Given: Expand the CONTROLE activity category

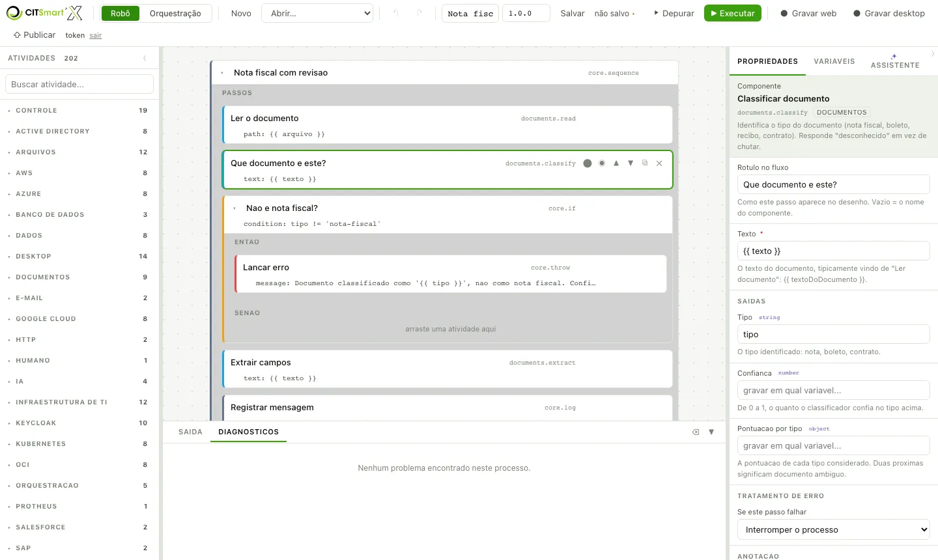Looking at the screenshot, I should coord(78,111).
